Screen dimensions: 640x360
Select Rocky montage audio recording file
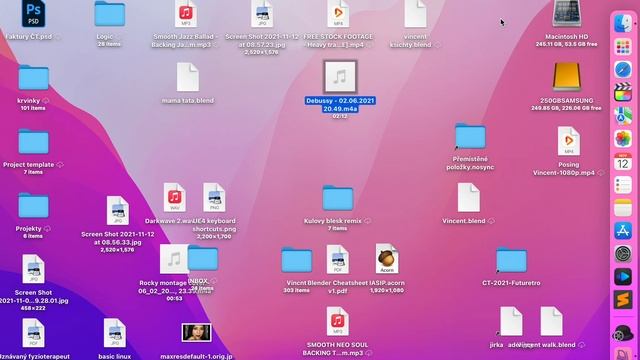174,259
